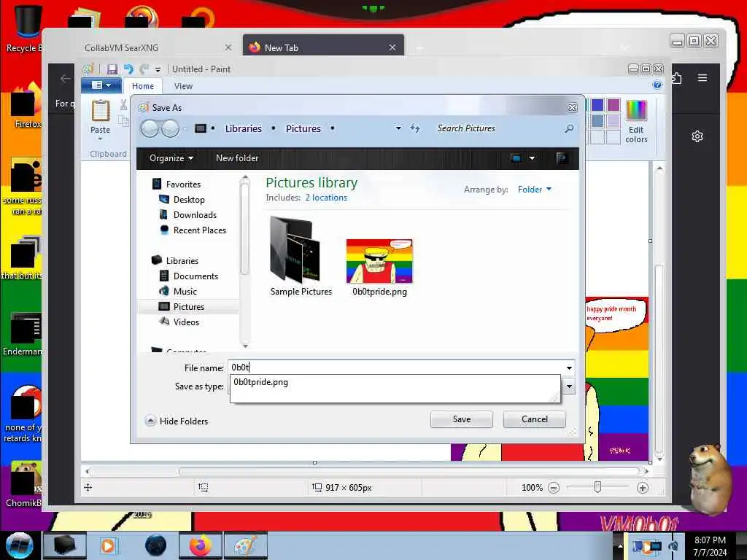The image size is (747, 560).
Task: Click the help icon in the Save As toolbar
Action: click(562, 158)
